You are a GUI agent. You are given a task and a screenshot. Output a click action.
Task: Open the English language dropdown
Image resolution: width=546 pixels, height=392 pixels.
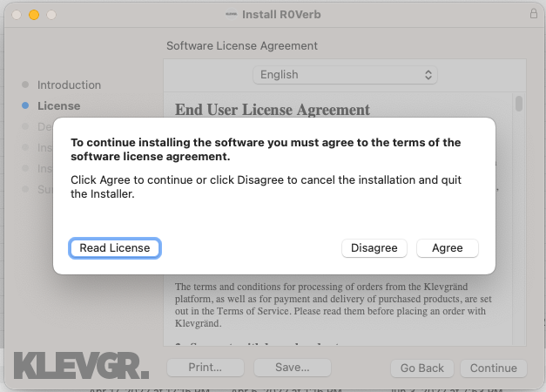(345, 75)
